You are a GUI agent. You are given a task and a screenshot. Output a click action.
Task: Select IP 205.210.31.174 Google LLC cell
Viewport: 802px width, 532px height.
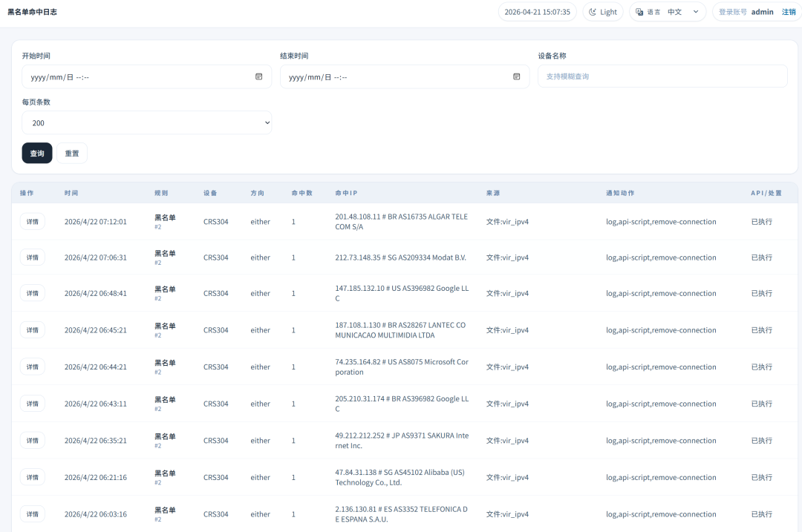point(402,403)
